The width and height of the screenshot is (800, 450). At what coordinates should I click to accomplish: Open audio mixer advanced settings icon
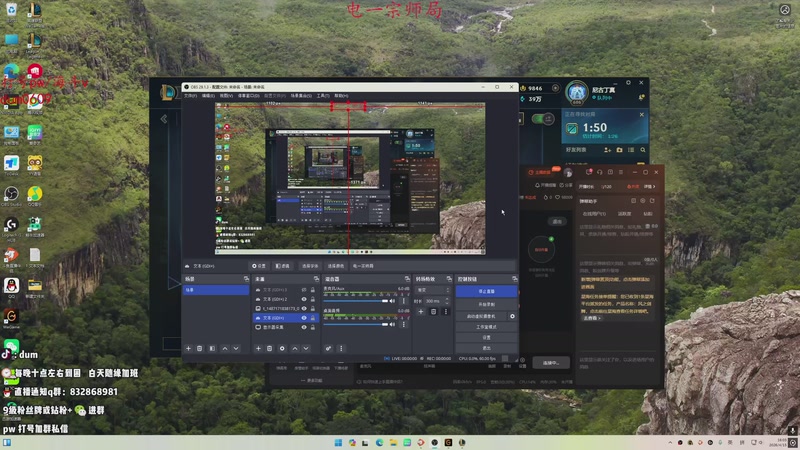click(328, 348)
